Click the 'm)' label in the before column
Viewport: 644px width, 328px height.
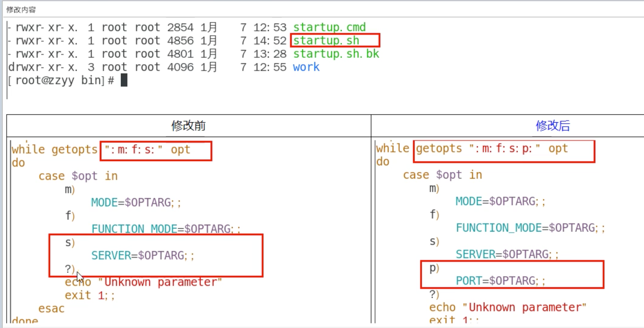click(70, 190)
